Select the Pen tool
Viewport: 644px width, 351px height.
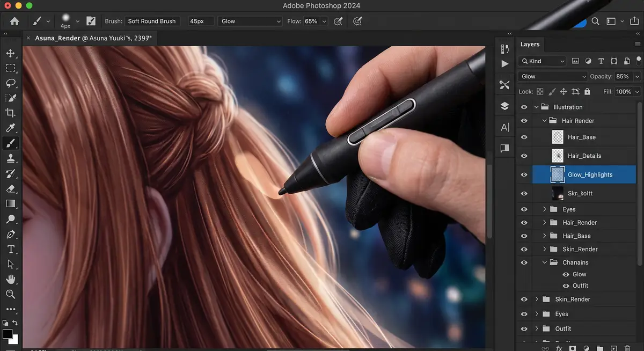click(x=10, y=235)
